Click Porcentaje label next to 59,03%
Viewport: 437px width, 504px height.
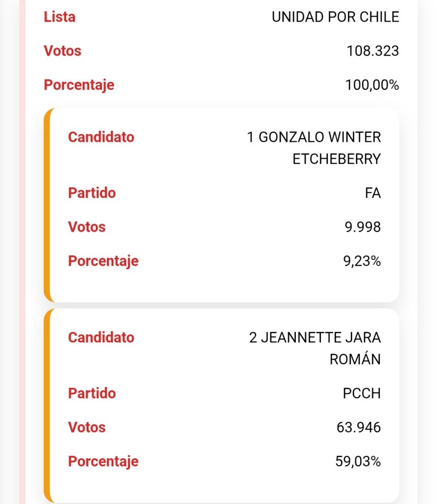pyautogui.click(x=103, y=462)
